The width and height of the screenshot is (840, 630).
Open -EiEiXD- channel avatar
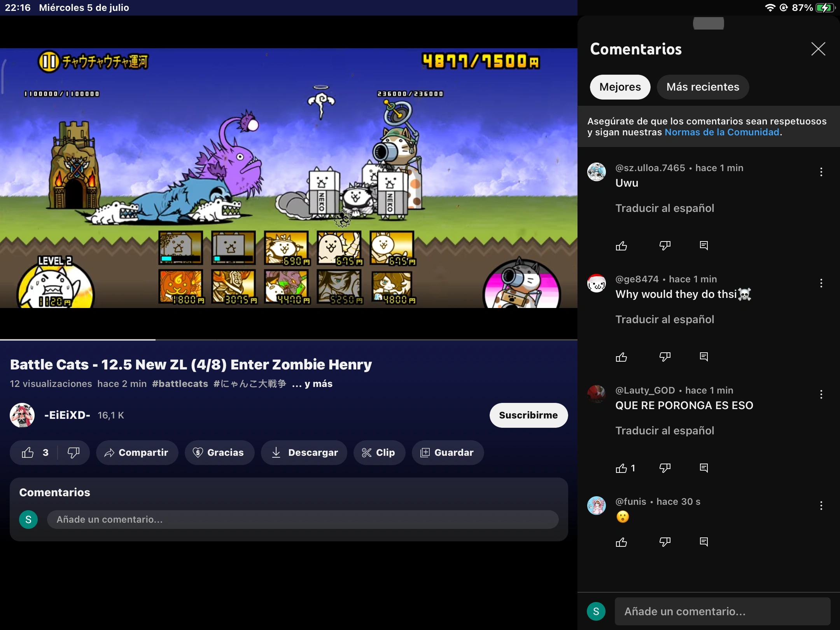[22, 415]
